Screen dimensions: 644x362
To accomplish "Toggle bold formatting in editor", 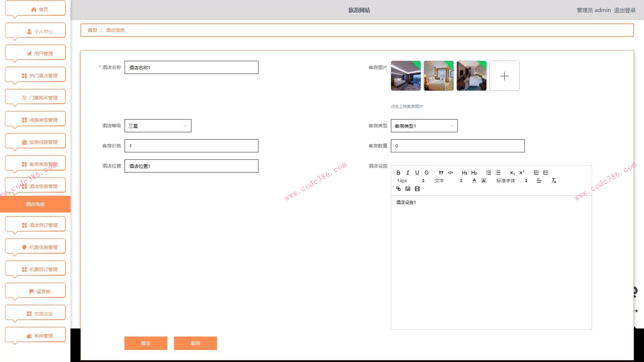I will pos(398,173).
